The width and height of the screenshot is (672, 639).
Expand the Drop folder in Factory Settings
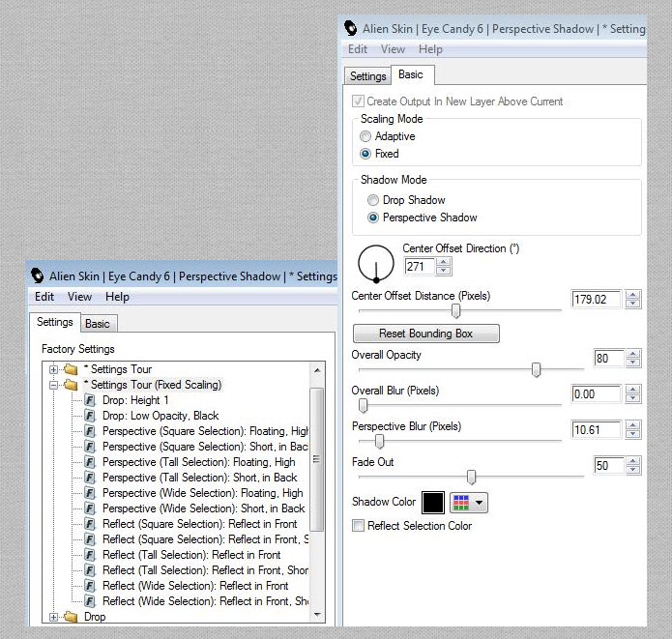pos(53,617)
